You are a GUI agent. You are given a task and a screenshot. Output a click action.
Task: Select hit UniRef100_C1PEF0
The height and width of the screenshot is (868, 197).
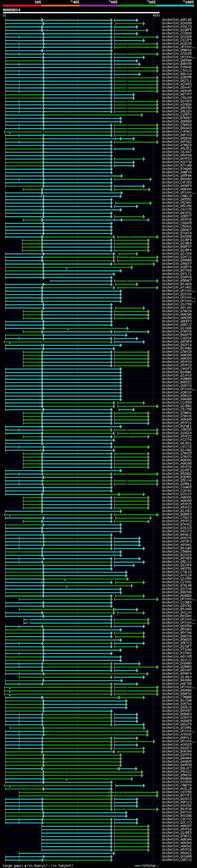(177, 115)
